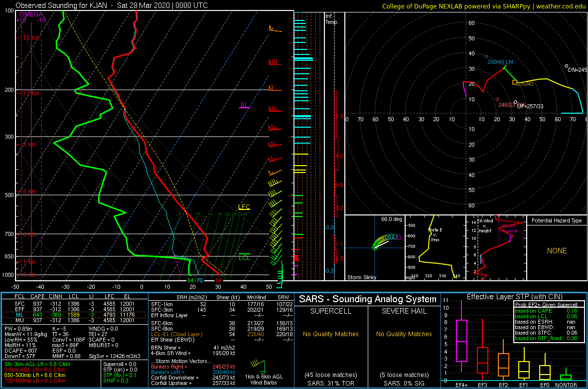Click the 'Potential Hazard Type' header

click(x=557, y=220)
